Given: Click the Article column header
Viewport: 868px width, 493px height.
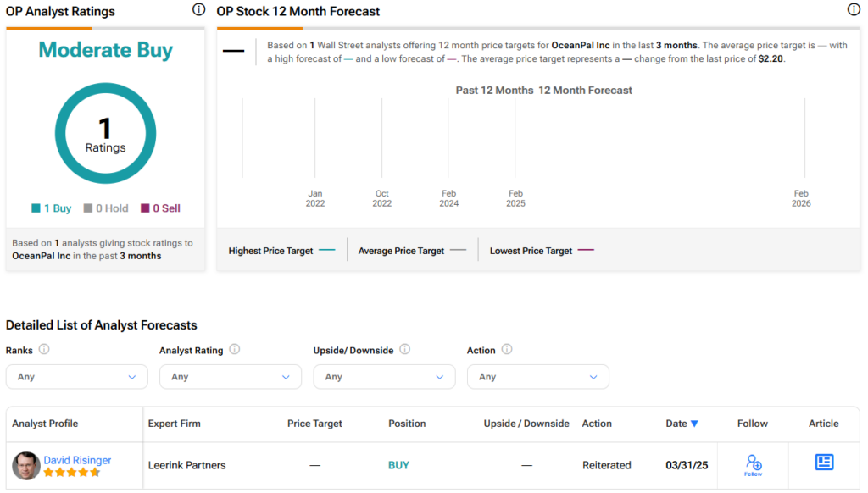Looking at the screenshot, I should tap(824, 424).
